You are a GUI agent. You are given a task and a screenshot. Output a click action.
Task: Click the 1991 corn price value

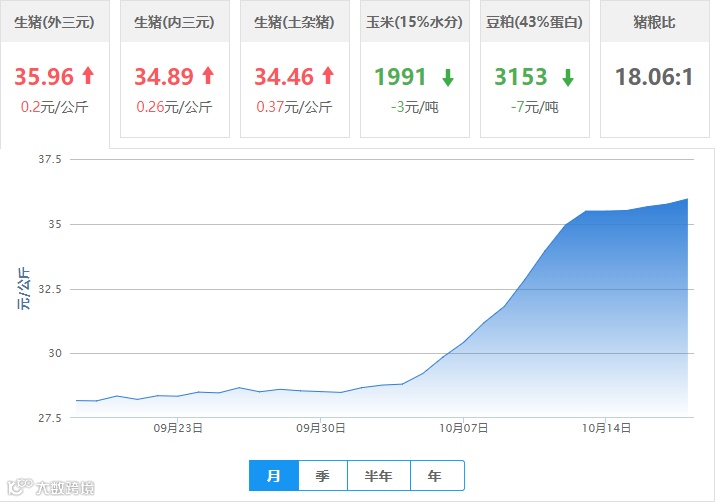400,77
